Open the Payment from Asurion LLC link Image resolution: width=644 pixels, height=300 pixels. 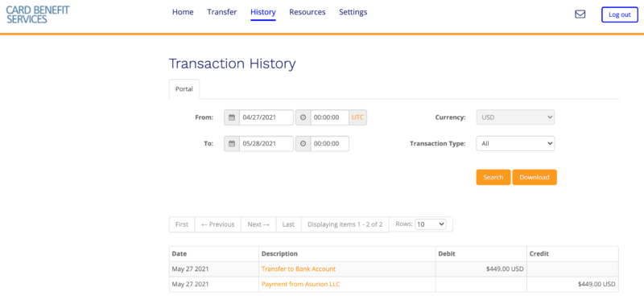(300, 284)
